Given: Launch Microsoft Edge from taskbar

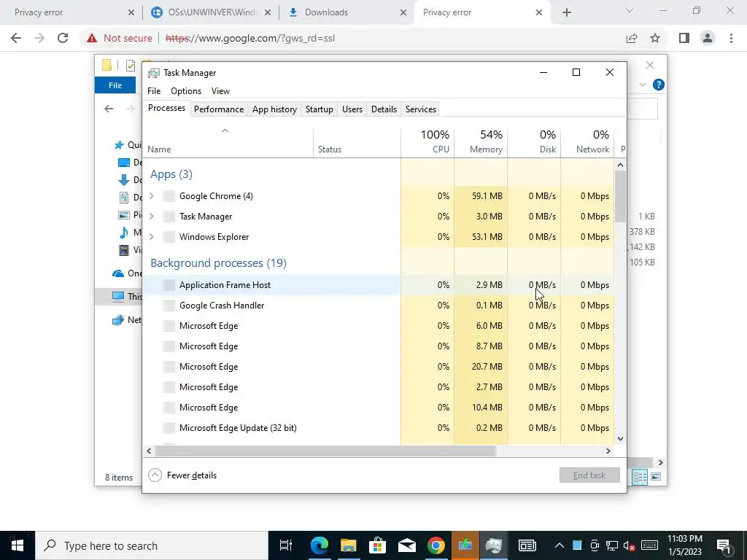Looking at the screenshot, I should coord(320,545).
